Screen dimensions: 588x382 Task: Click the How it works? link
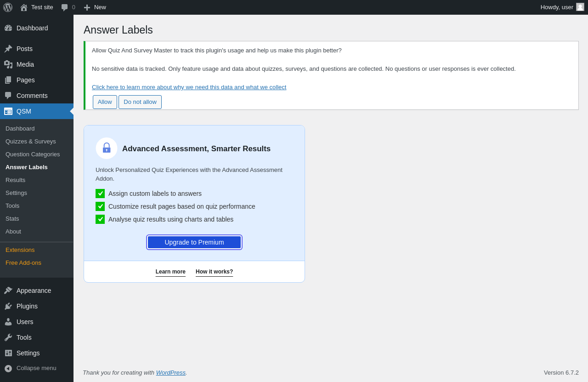(214, 272)
